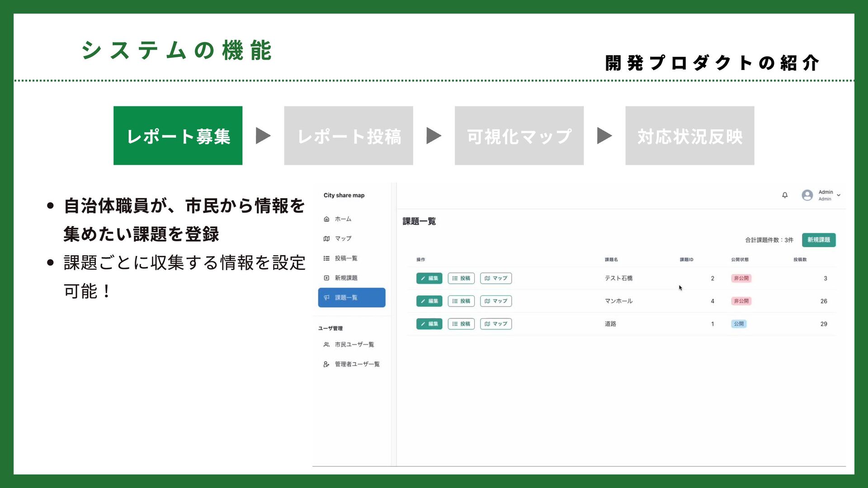
Task: Click 投稿 in the マンホール row
Action: tap(461, 301)
